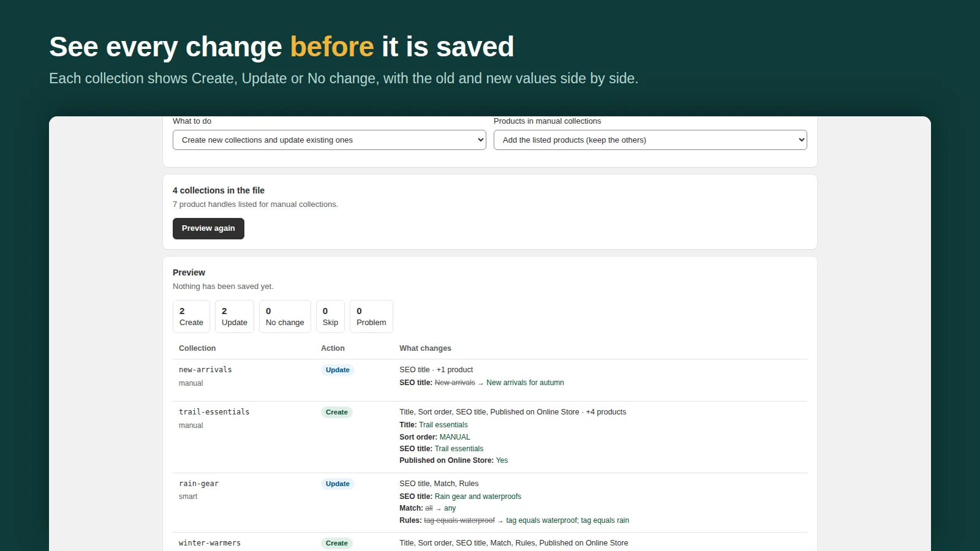980x551 pixels.
Task: Click the 'What changes' column header
Action: [x=425, y=348]
